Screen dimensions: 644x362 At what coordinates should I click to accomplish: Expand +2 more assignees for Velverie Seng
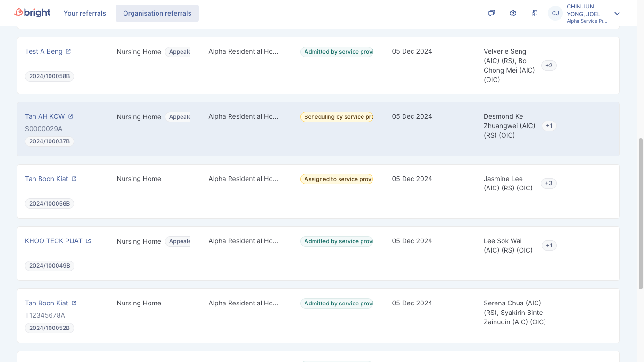pos(549,66)
